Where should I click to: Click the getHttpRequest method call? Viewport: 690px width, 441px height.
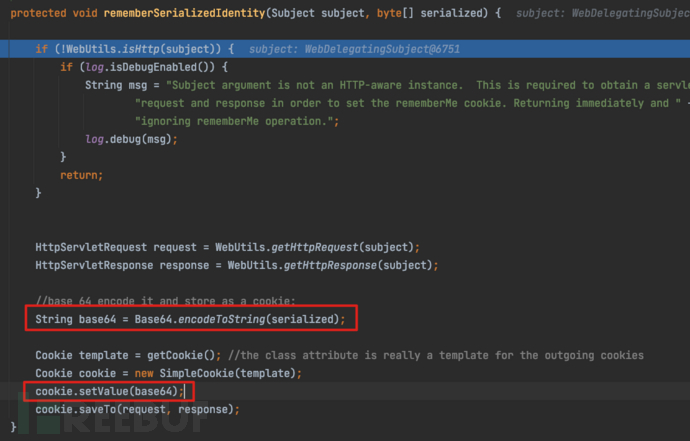(x=318, y=247)
